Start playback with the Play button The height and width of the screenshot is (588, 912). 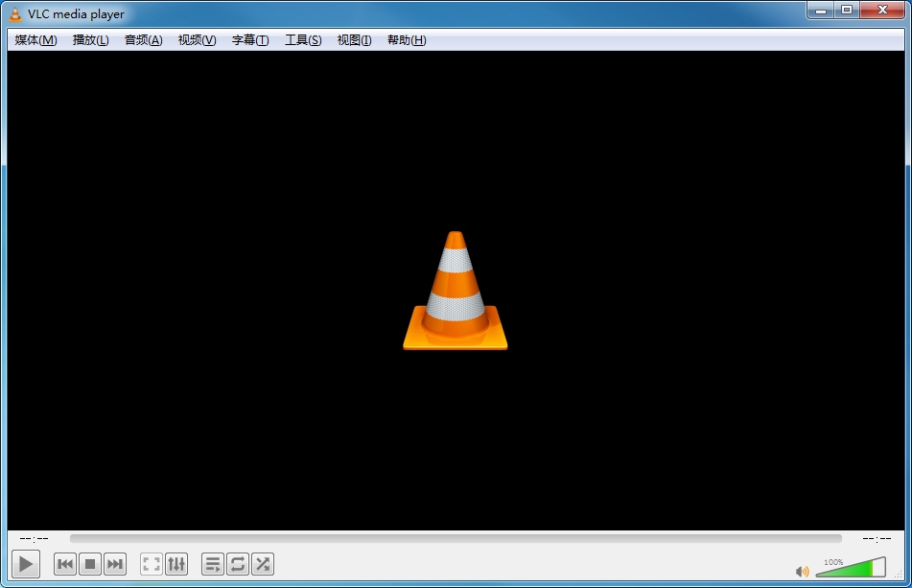coord(26,564)
